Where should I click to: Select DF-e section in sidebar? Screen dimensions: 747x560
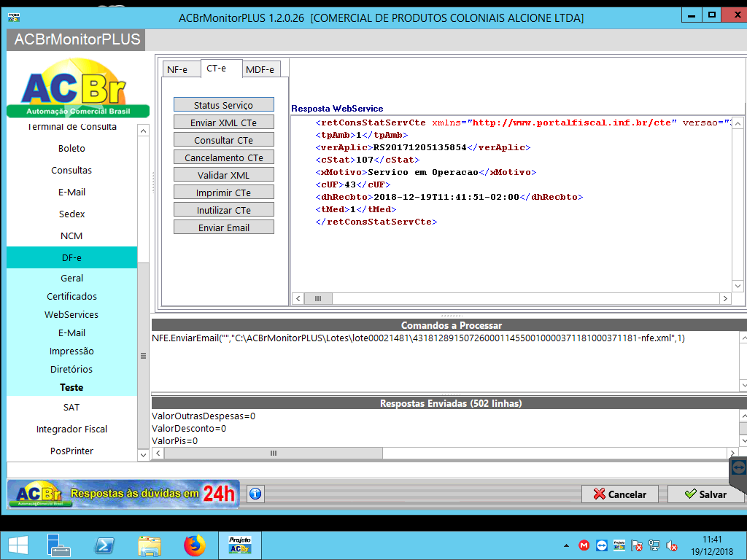(x=72, y=257)
